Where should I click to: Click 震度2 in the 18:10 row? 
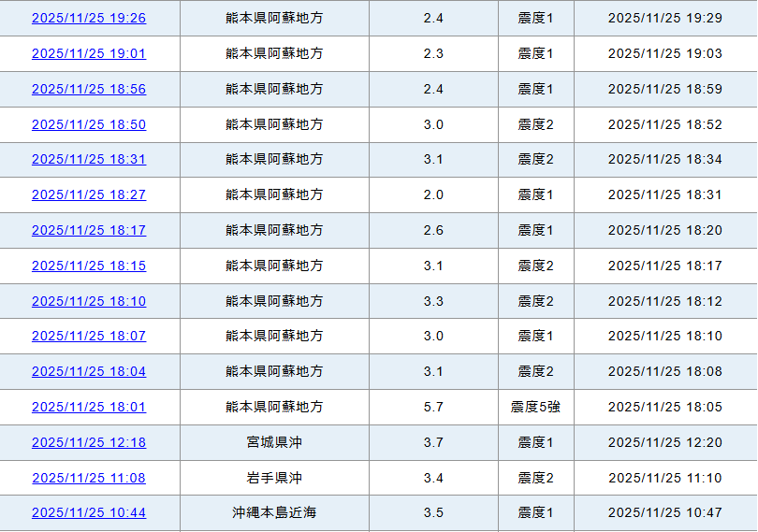pyautogui.click(x=535, y=301)
